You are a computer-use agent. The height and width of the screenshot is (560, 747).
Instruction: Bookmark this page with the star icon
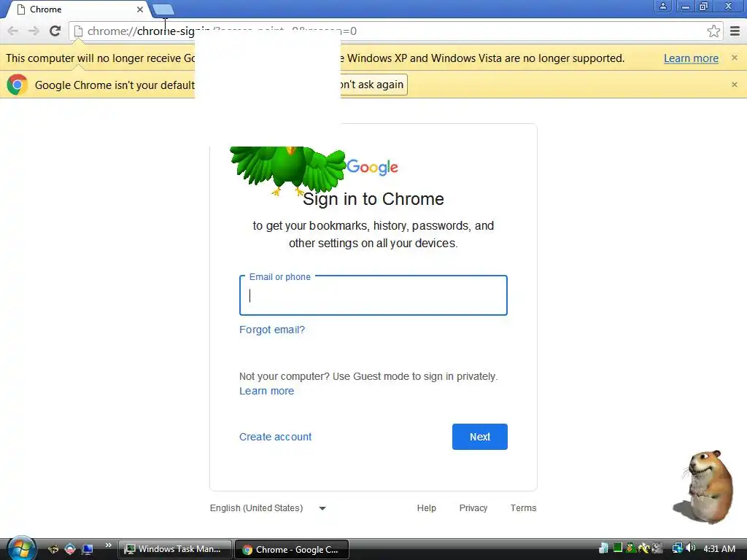pos(713,31)
